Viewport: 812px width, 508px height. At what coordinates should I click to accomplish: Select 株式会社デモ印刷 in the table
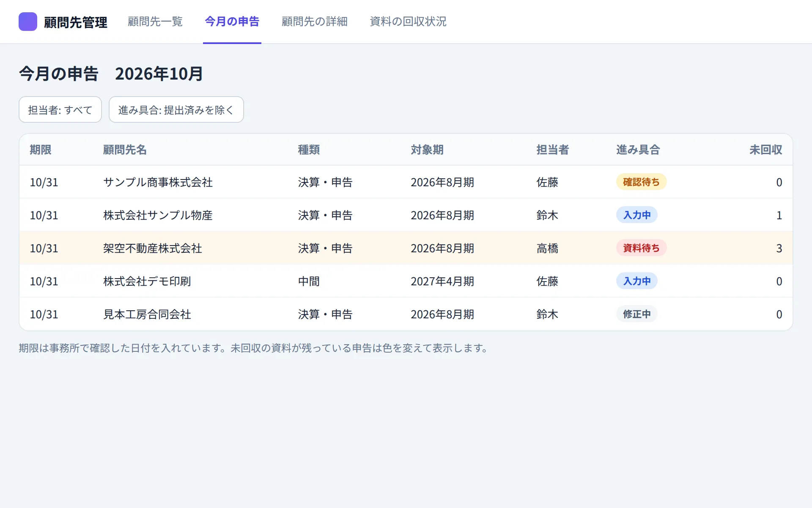click(147, 282)
